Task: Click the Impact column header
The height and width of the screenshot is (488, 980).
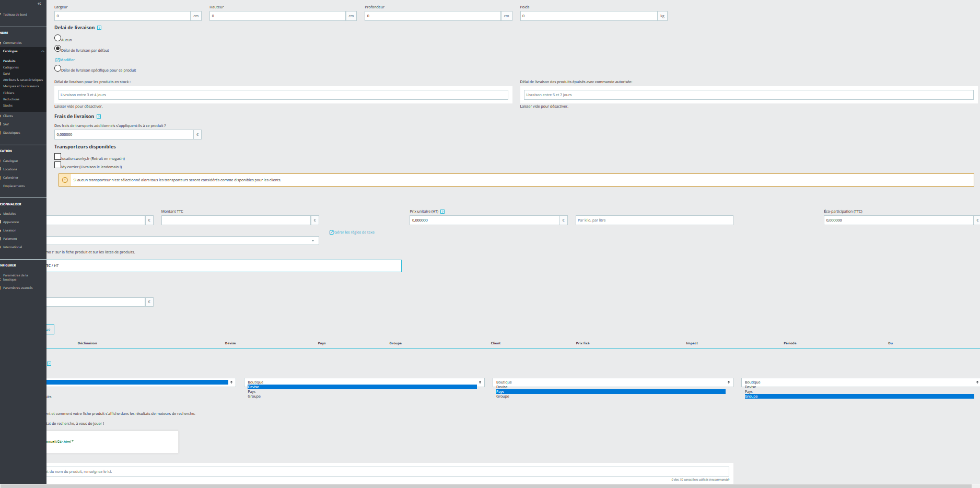Action: point(692,343)
